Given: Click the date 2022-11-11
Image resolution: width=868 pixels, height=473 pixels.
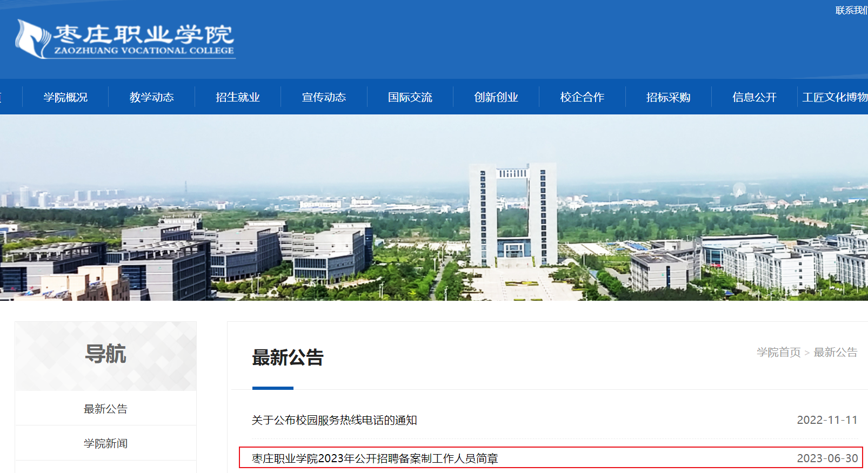Looking at the screenshot, I should point(827,420).
